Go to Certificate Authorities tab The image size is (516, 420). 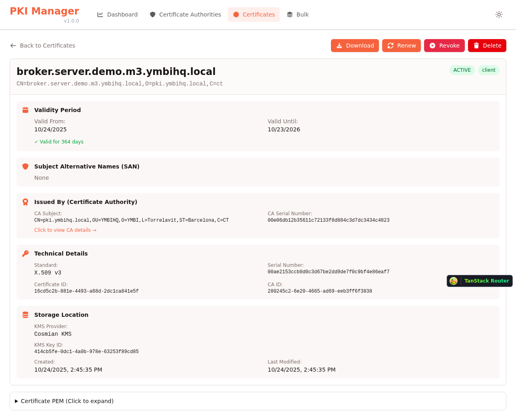(185, 15)
